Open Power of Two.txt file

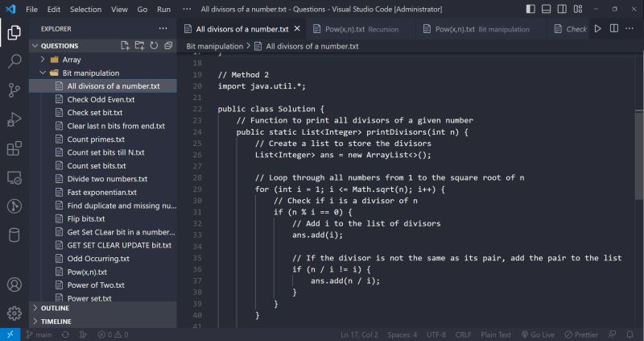[x=103, y=285]
